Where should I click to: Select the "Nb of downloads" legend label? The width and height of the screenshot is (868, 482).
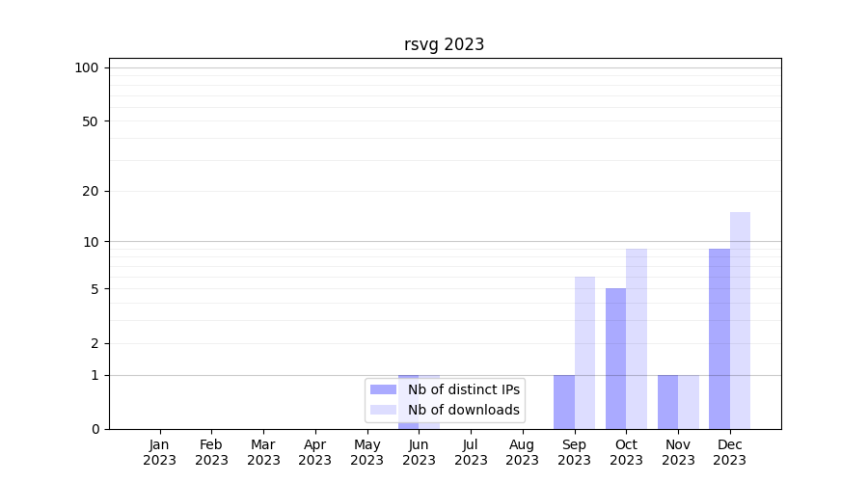[463, 410]
